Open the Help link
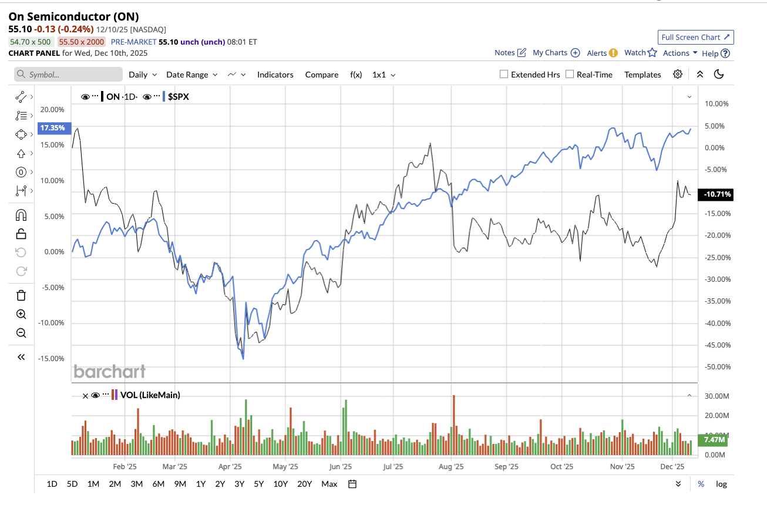Viewport: 767px width, 532px height. [715, 53]
